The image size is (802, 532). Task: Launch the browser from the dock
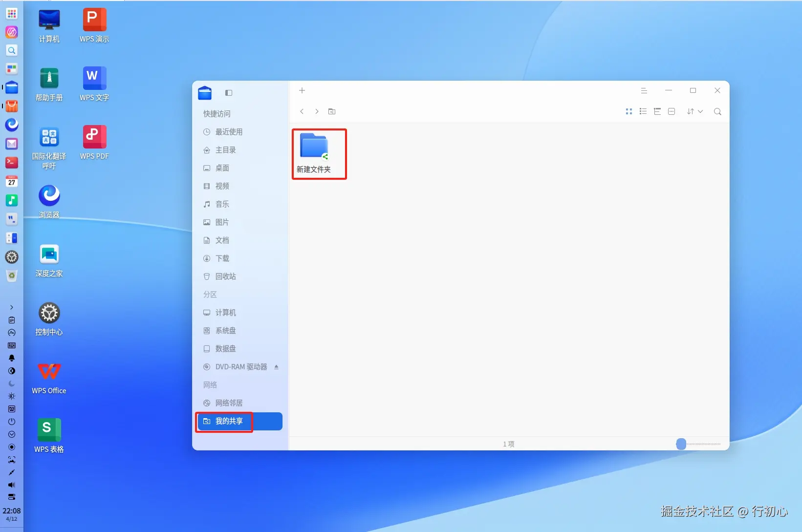[12, 125]
